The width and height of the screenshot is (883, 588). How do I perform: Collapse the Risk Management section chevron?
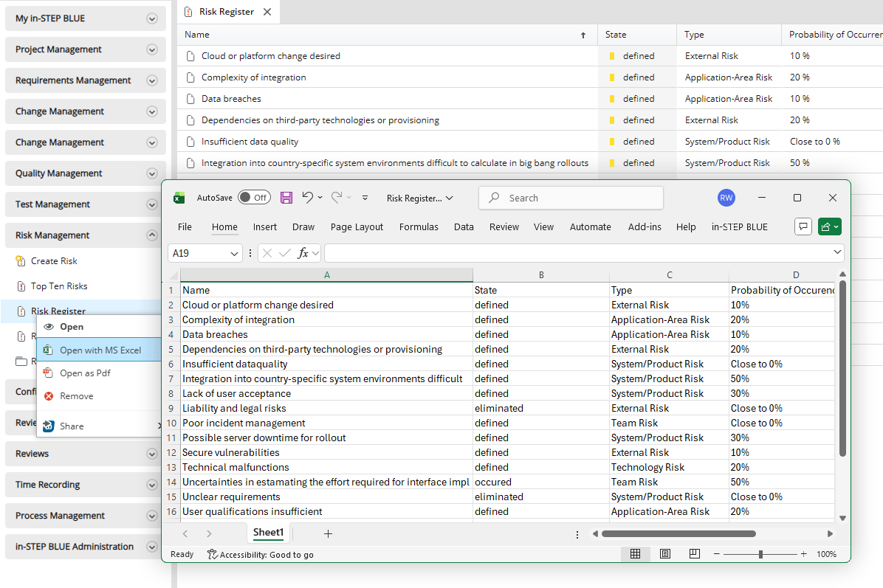[152, 235]
